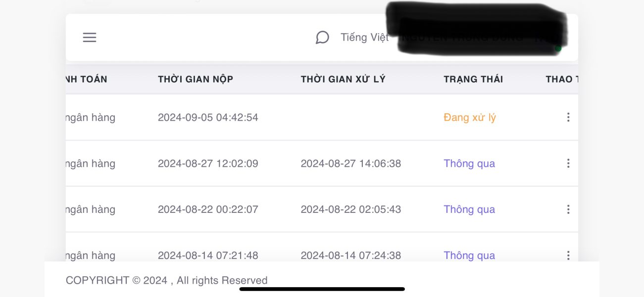The width and height of the screenshot is (644, 297).
Task: Open three-dot actions for the 2024-08-27 row
Action: point(568,163)
